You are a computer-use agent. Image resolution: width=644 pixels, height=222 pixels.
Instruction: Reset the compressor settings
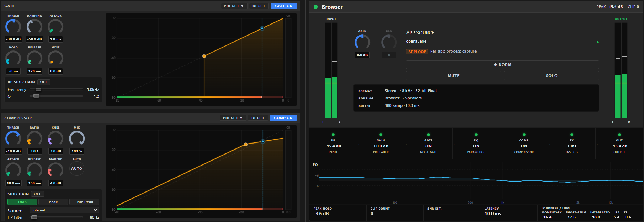pyautogui.click(x=258, y=118)
